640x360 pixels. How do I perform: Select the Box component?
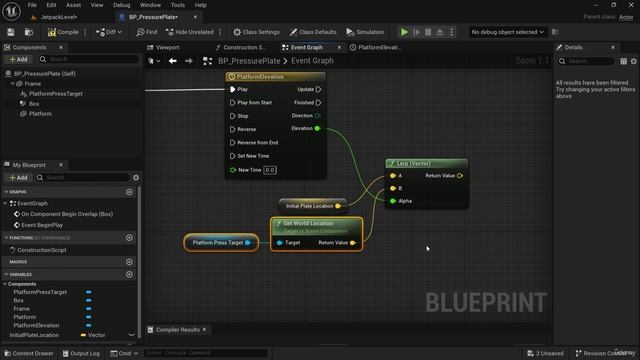(x=34, y=104)
